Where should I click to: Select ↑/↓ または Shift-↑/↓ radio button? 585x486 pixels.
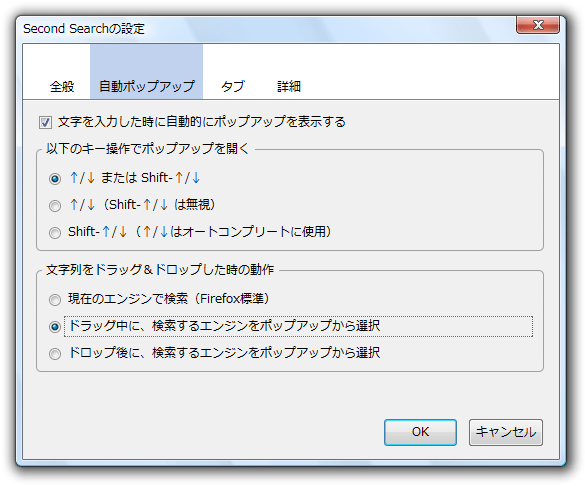(x=55, y=179)
